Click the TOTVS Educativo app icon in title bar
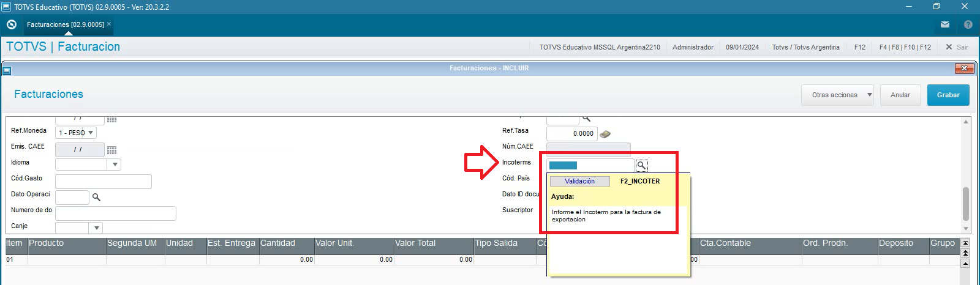 pos(6,7)
